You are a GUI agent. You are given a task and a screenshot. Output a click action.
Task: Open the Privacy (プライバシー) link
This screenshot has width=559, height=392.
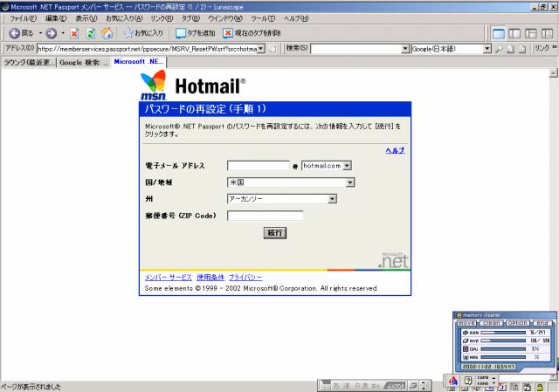(245, 277)
